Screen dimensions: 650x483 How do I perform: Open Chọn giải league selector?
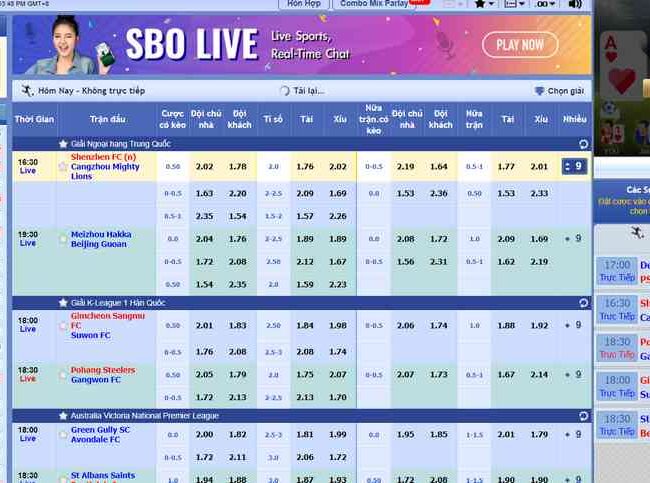click(x=566, y=91)
